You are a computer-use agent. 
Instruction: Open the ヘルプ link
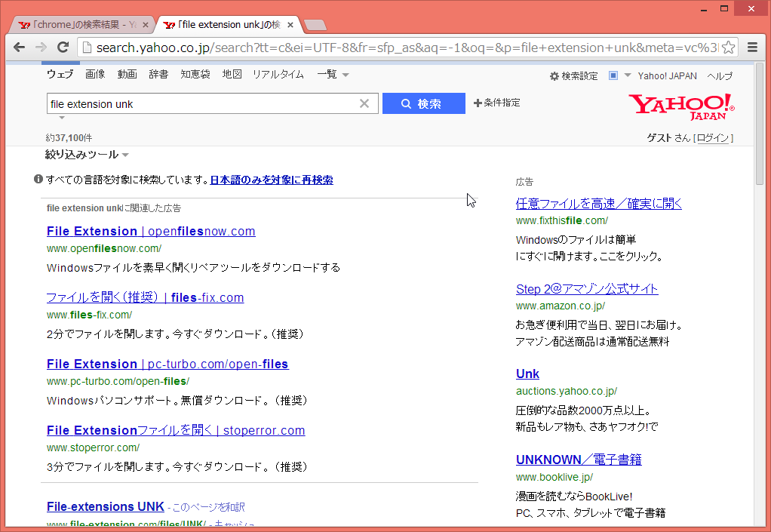tap(720, 75)
